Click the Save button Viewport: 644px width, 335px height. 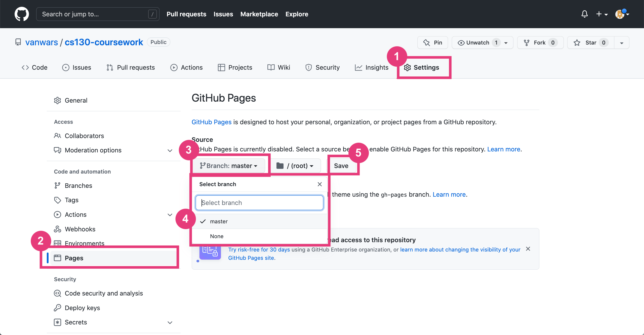click(x=341, y=165)
